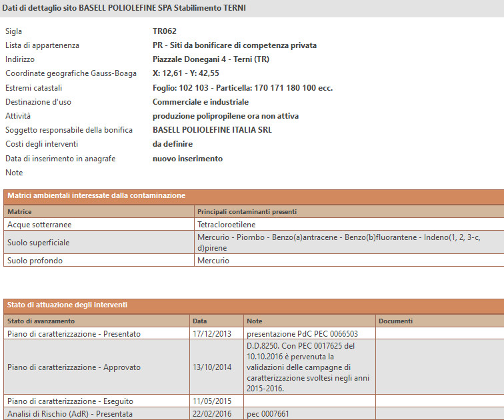Click the date 13/10/2014
The image size is (504, 420).
[x=212, y=367]
